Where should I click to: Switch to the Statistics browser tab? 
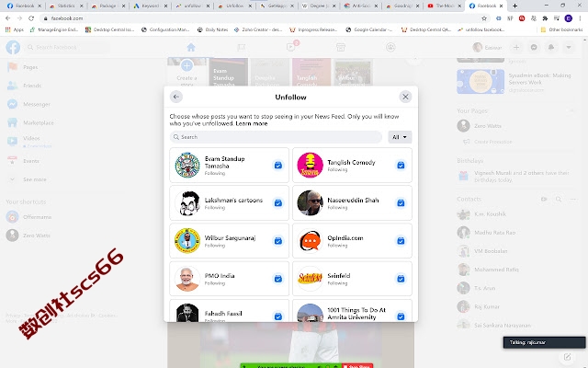point(65,6)
